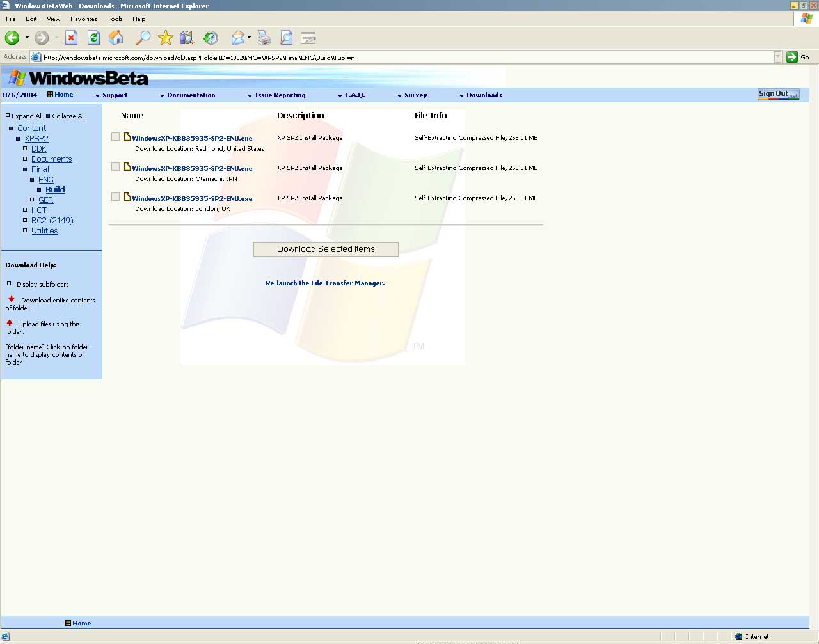Select the Build folder link
The width and height of the screenshot is (819, 644).
[x=55, y=190]
